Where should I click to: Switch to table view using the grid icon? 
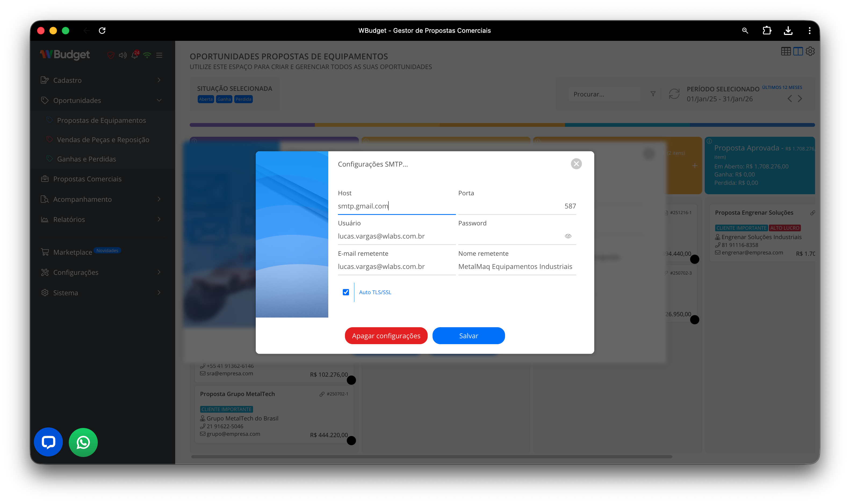(787, 51)
